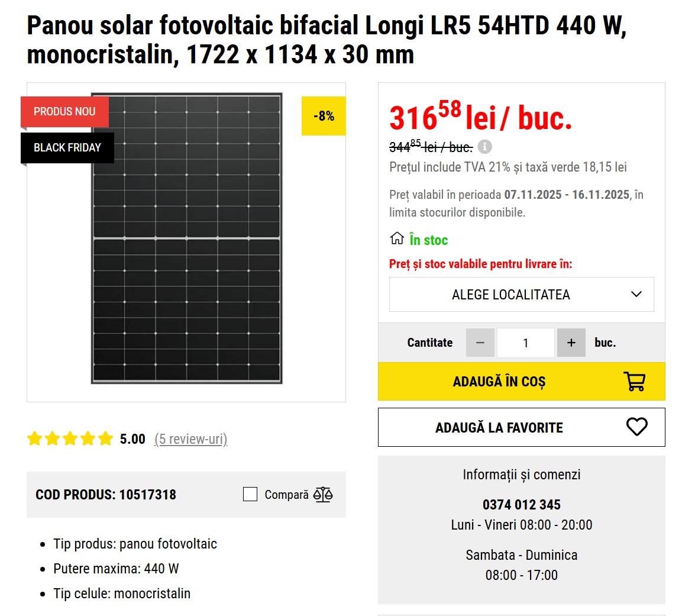Click the info icon beside old price
The image size is (682, 616).
[x=484, y=146]
